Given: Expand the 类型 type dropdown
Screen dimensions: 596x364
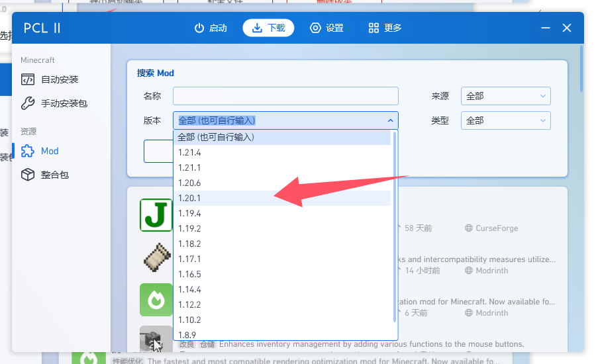Looking at the screenshot, I should click(506, 120).
